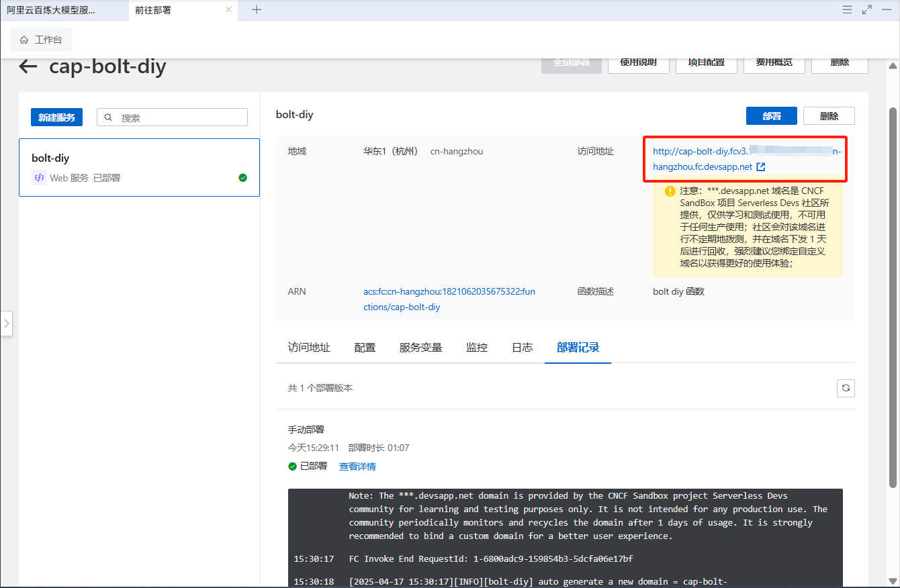Viewport: 900px width, 588px height.
Task: Click the bolt-diy heading in detail panel
Action: [x=294, y=115]
